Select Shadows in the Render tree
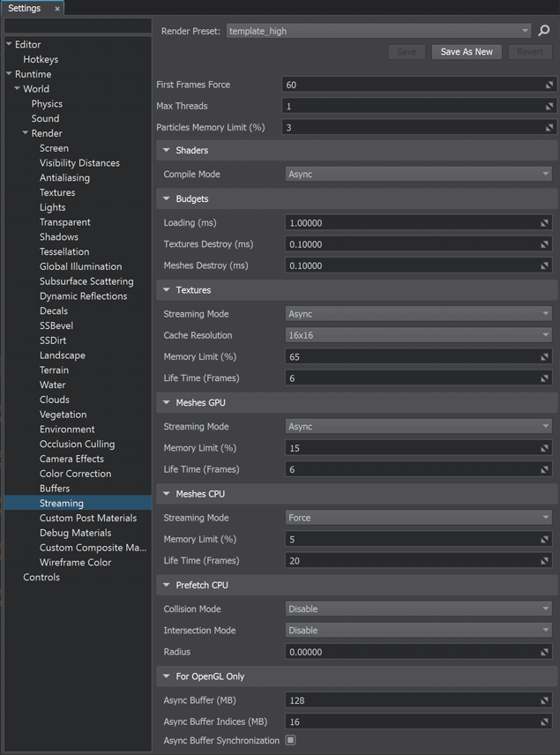 pos(59,237)
